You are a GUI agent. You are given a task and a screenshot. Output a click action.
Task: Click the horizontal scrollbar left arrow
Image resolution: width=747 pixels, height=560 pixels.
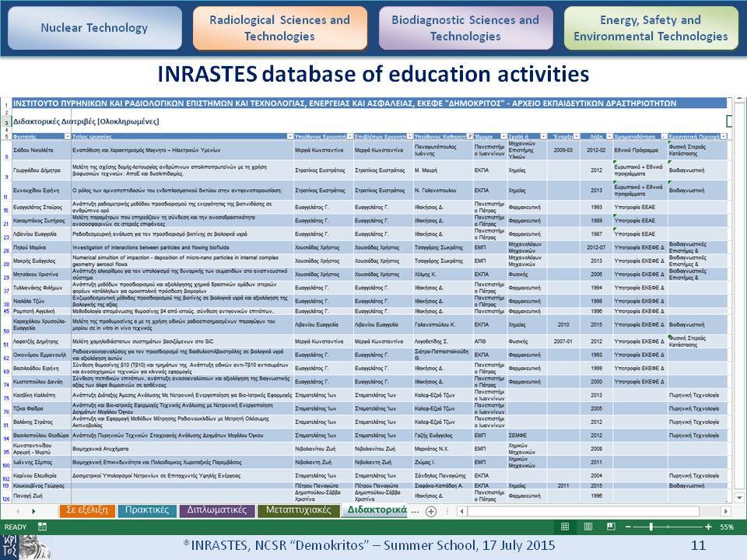pos(461,511)
